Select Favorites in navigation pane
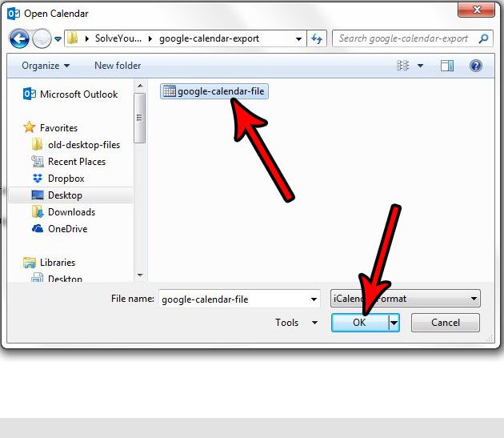 tap(50, 128)
